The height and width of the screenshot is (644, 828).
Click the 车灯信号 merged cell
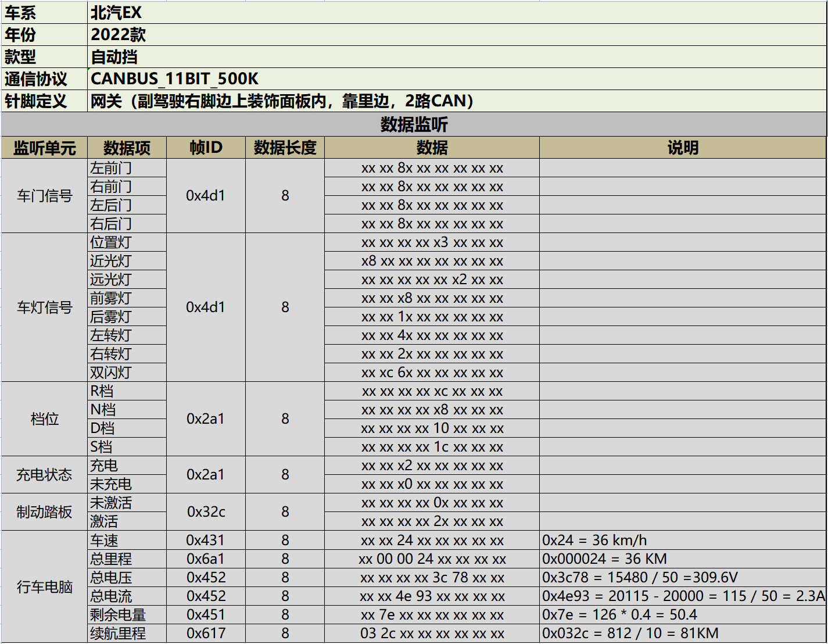[x=45, y=307]
